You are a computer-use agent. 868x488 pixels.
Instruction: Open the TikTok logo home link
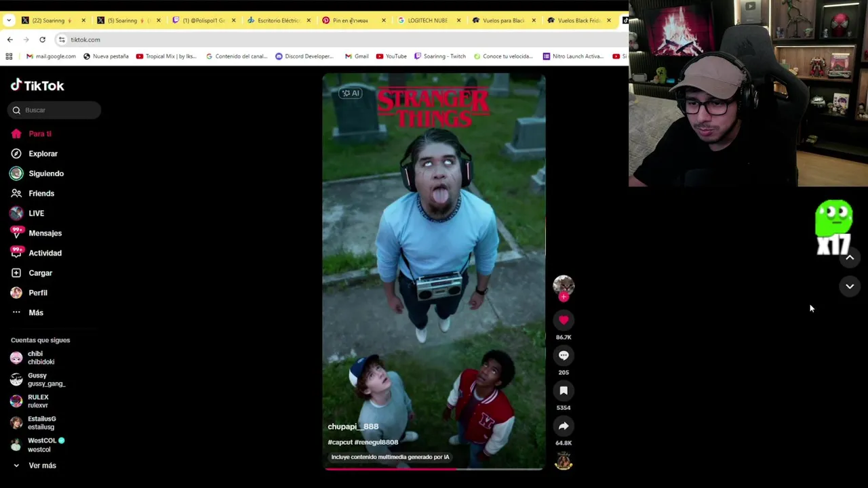(x=37, y=85)
